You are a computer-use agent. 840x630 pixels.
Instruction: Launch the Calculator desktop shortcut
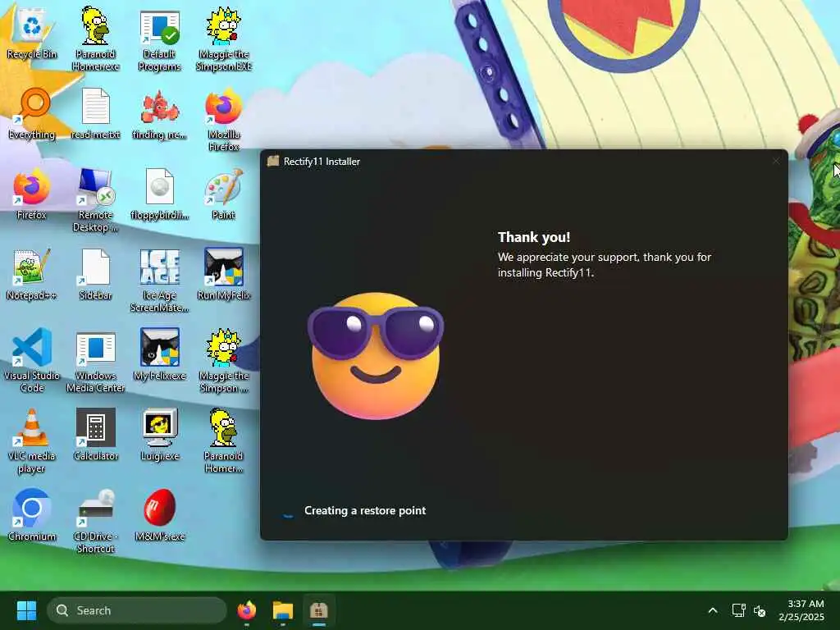(95, 435)
